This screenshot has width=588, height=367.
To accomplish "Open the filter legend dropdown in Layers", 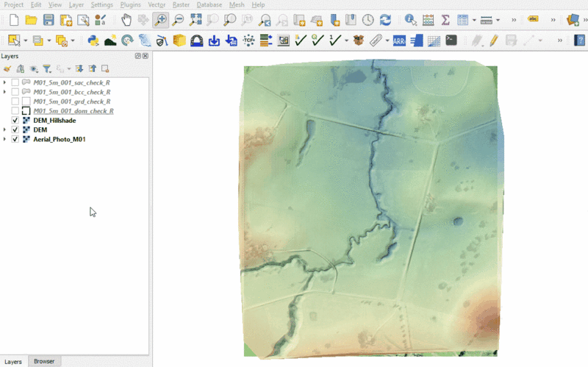I will point(49,68).
